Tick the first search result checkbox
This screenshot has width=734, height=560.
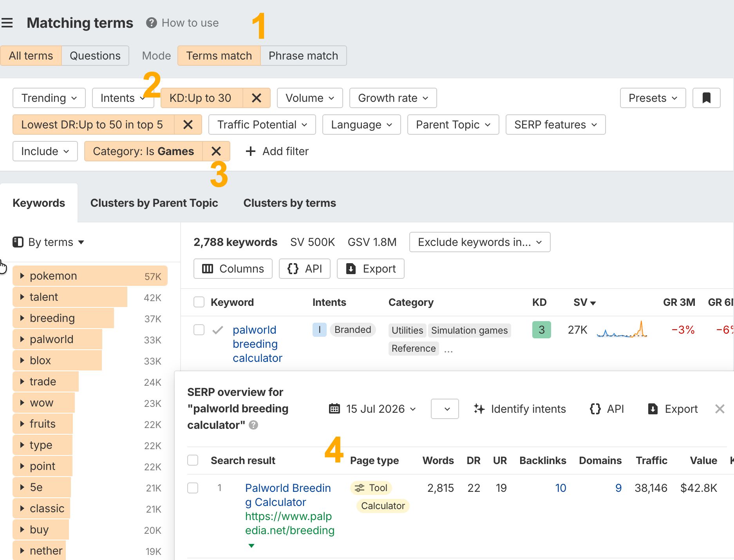click(193, 488)
